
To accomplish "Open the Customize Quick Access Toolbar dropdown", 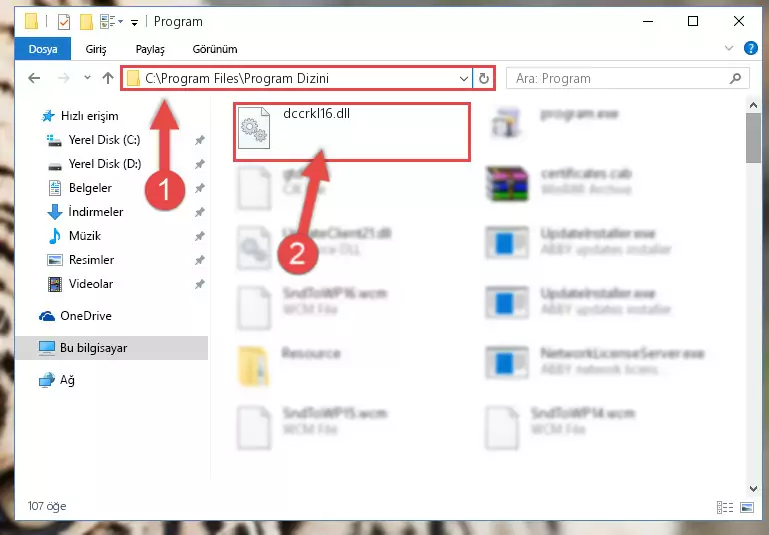I will click(x=134, y=22).
